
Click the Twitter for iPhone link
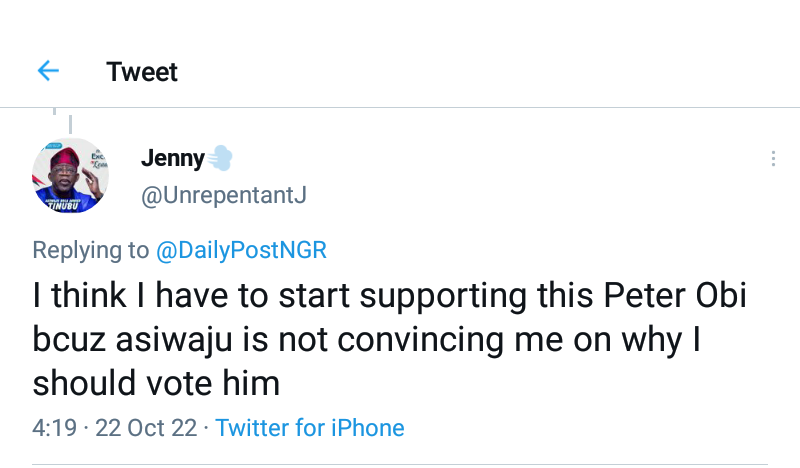pos(310,428)
